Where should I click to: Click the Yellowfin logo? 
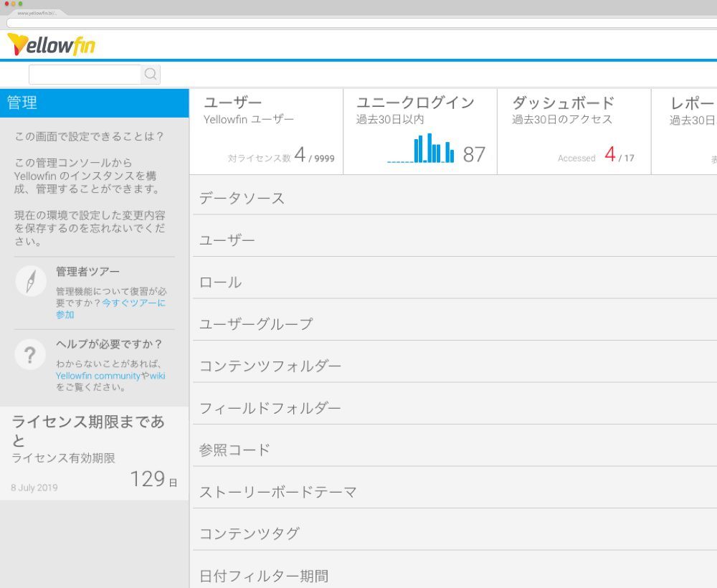tap(53, 44)
